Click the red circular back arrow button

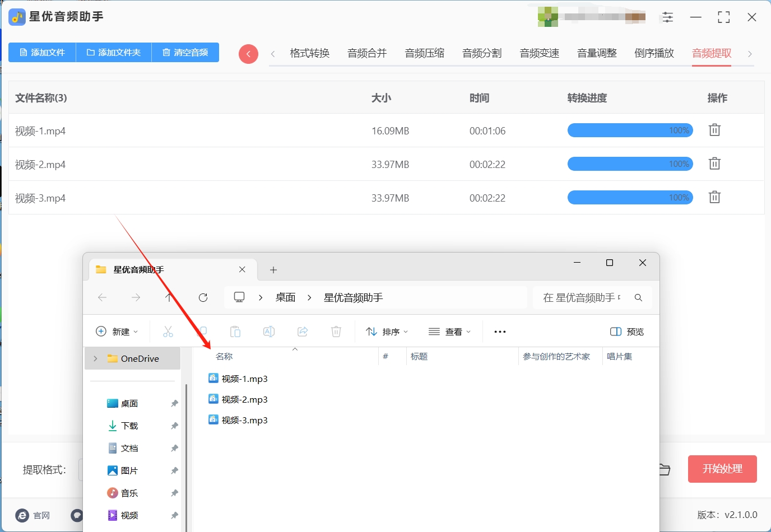click(248, 54)
